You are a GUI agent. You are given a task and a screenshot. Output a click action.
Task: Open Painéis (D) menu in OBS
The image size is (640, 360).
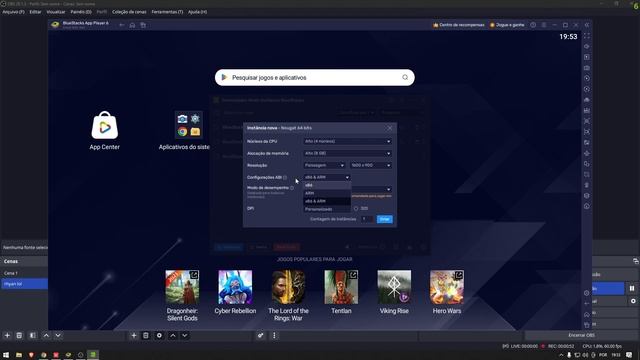point(81,12)
